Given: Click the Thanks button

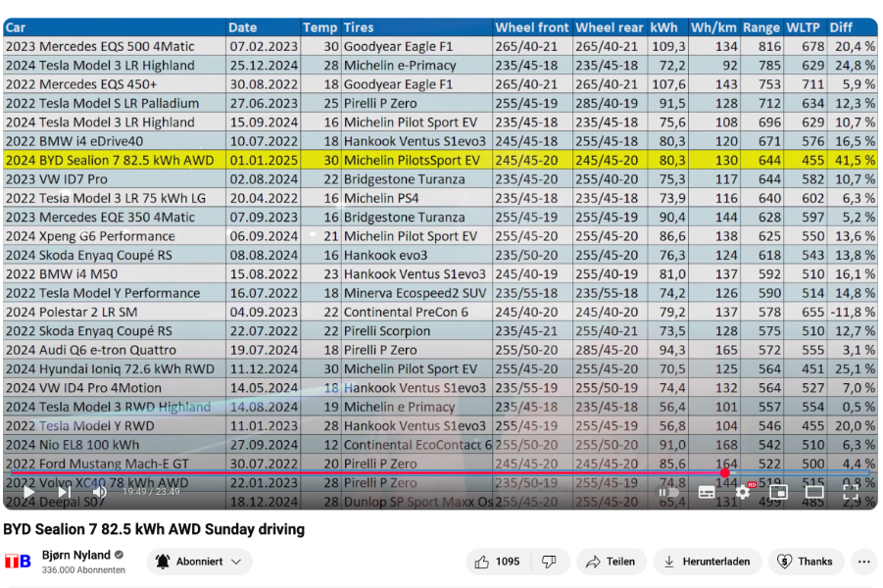Looking at the screenshot, I should pyautogui.click(x=807, y=562).
